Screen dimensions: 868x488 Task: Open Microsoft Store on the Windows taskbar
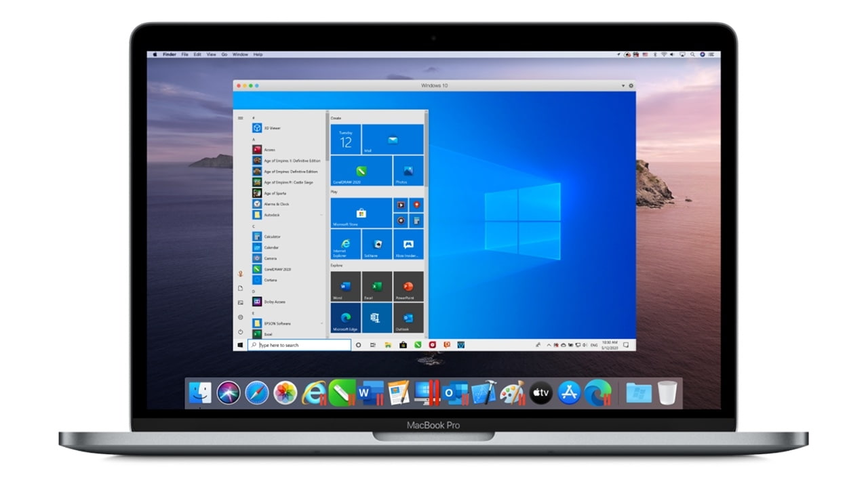[x=403, y=345]
